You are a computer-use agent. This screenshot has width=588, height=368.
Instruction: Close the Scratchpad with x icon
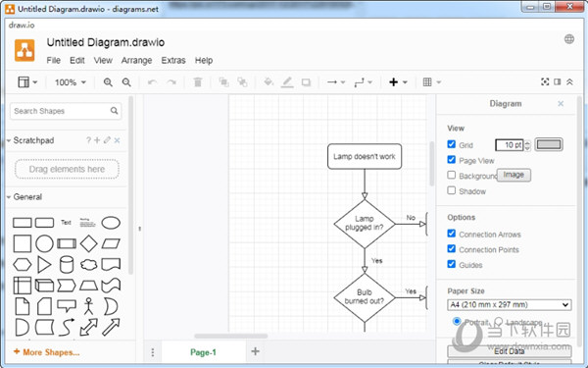pos(117,140)
